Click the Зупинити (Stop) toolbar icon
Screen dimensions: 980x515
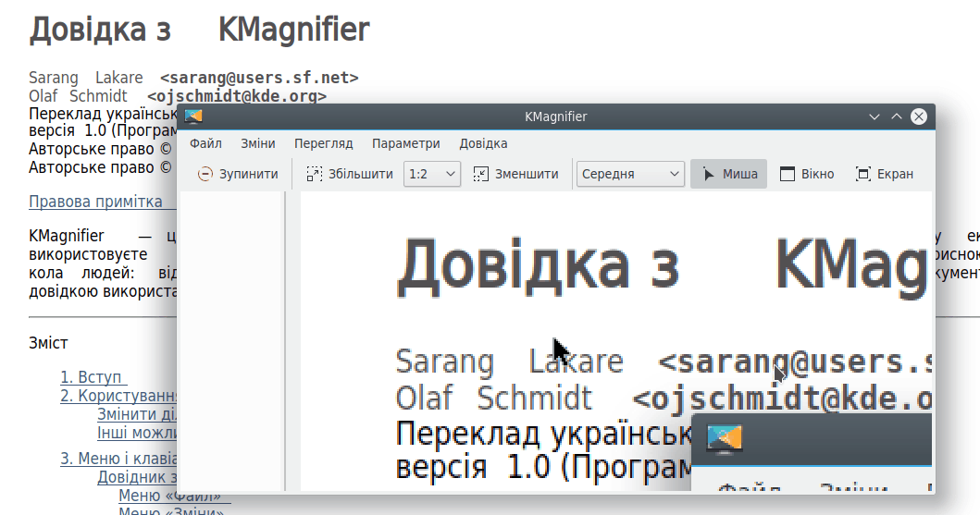pyautogui.click(x=205, y=174)
